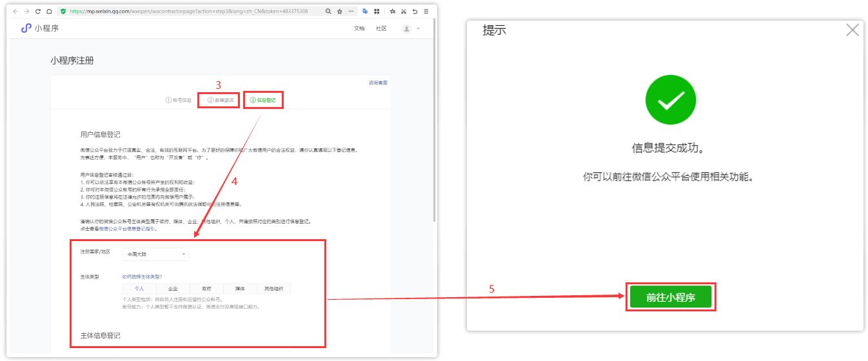The width and height of the screenshot is (868, 361).
Task: Bookmark the page with the star icon
Action: 339,12
